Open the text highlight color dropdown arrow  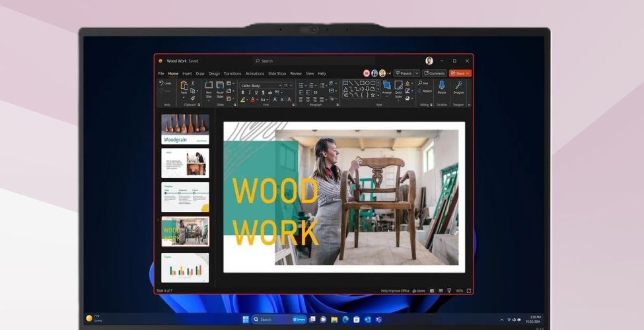[248, 99]
